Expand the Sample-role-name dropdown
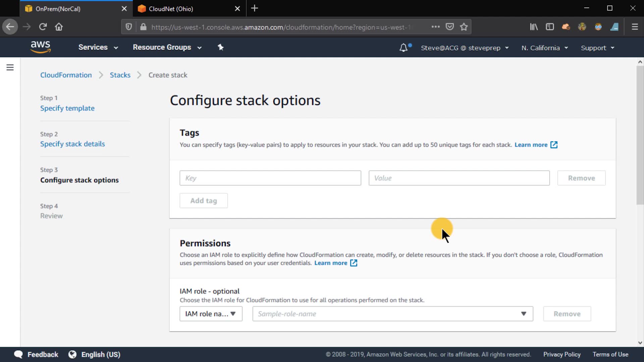 tap(392, 314)
